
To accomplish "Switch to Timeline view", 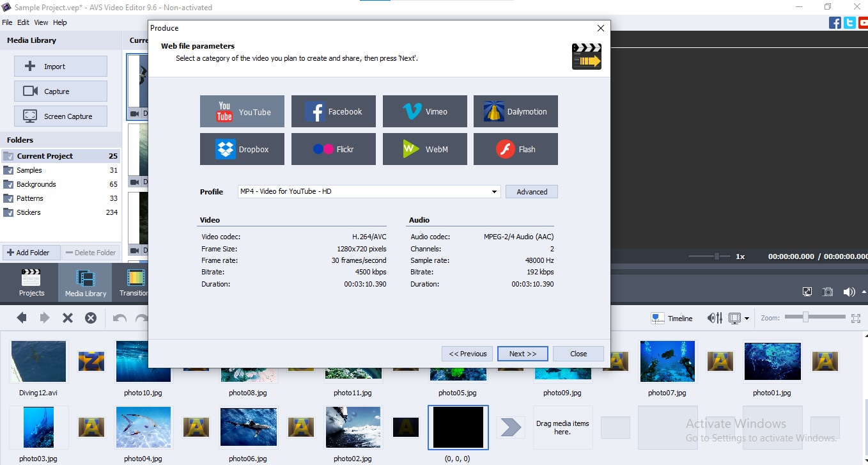I will coord(672,319).
